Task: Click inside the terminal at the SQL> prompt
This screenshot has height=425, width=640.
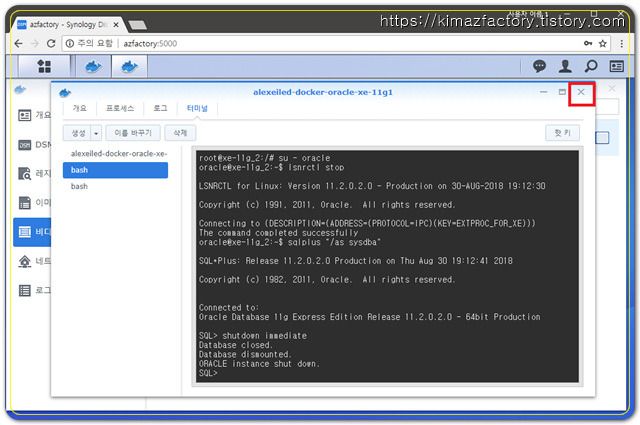Action: 208,373
